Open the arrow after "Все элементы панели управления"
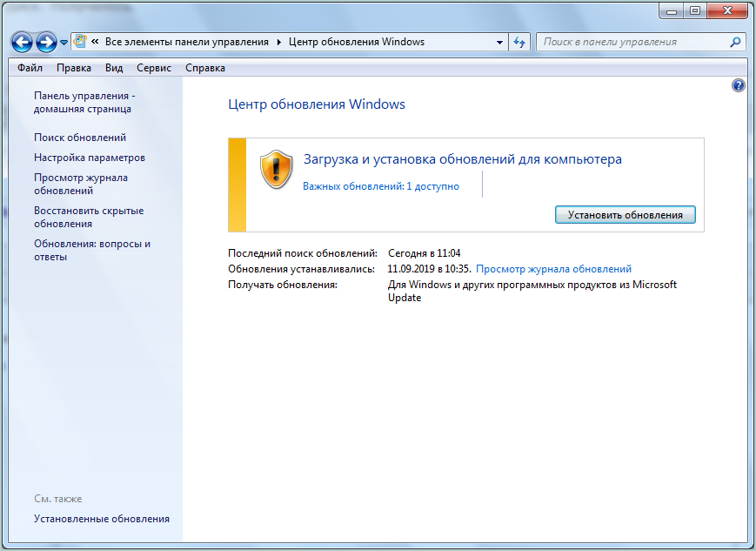Image resolution: width=756 pixels, height=551 pixels. click(x=278, y=42)
